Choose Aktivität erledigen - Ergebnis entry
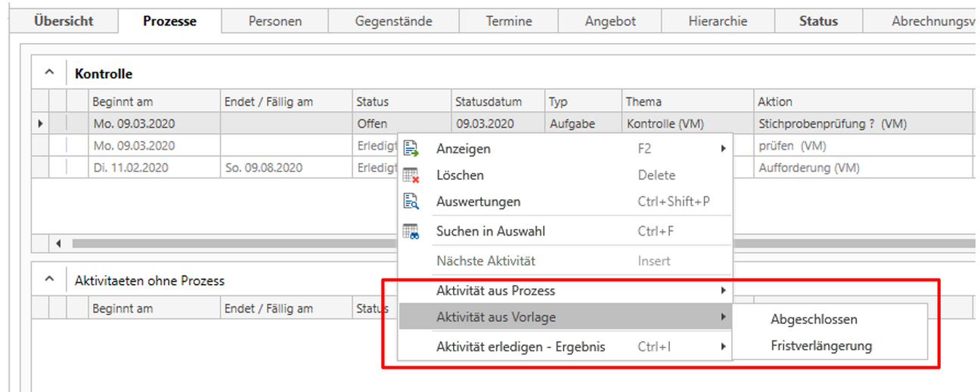The width and height of the screenshot is (980, 392). (x=565, y=347)
